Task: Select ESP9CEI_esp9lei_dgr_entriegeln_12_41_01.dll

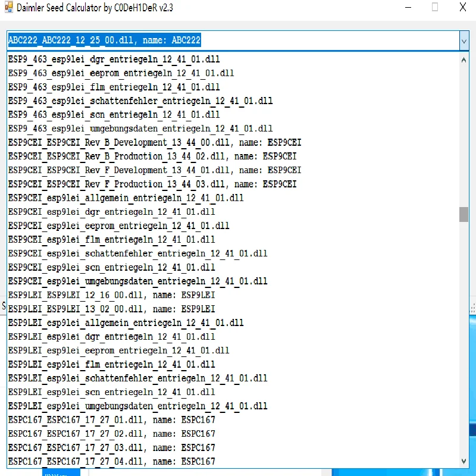Action: [233, 212]
